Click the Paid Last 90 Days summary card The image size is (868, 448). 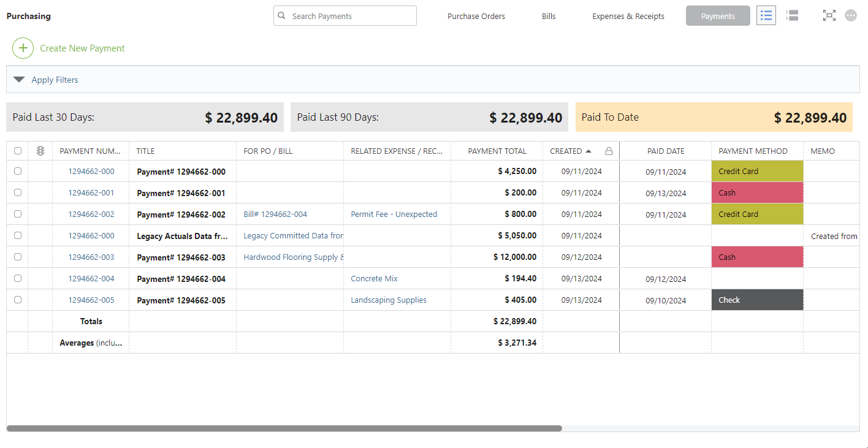[x=429, y=117]
